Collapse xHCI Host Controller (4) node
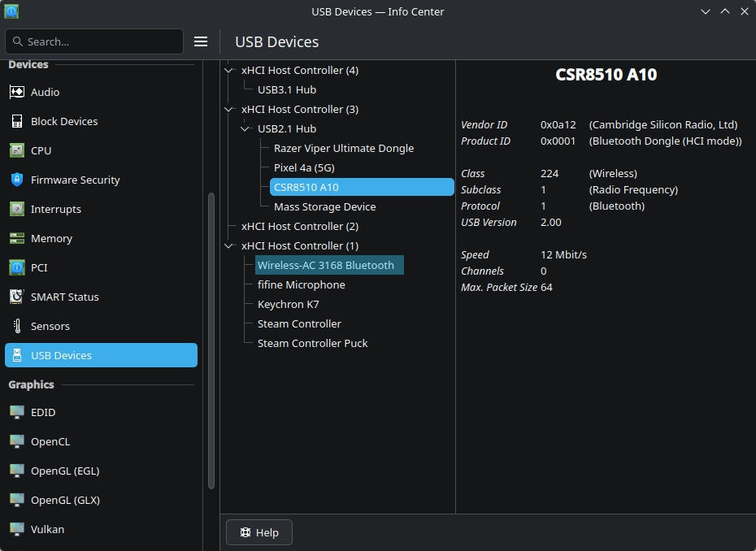Viewport: 756px width, 551px height. 228,71
